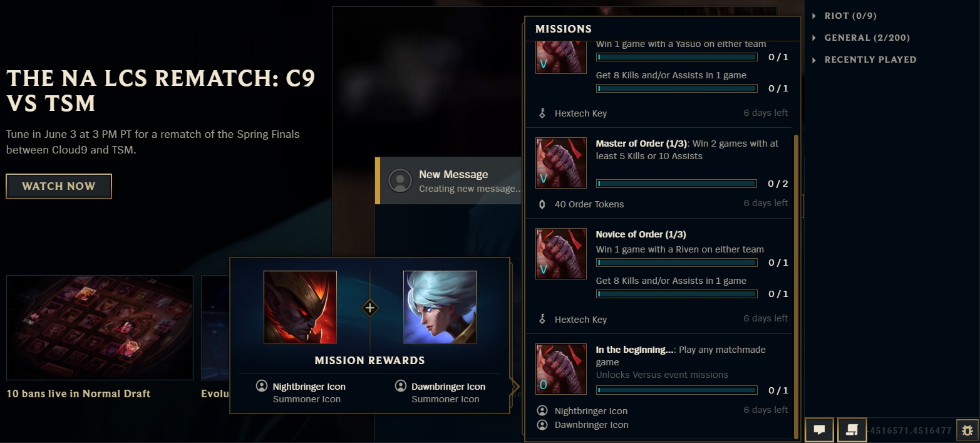Select the Master of Order mission icon

[x=561, y=163]
